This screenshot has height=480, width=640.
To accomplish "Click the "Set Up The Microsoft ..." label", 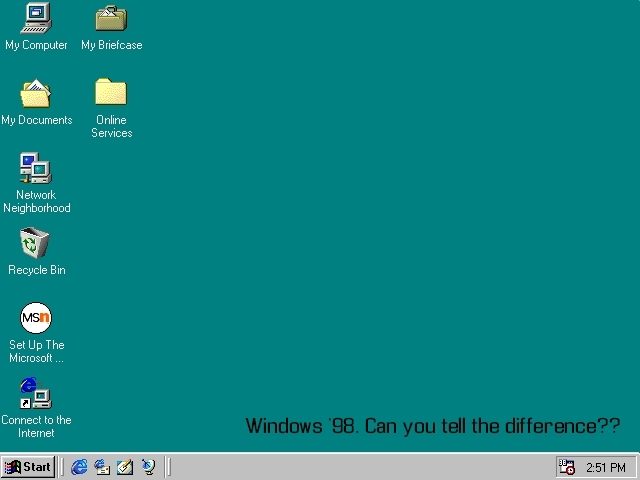I will point(37,351).
